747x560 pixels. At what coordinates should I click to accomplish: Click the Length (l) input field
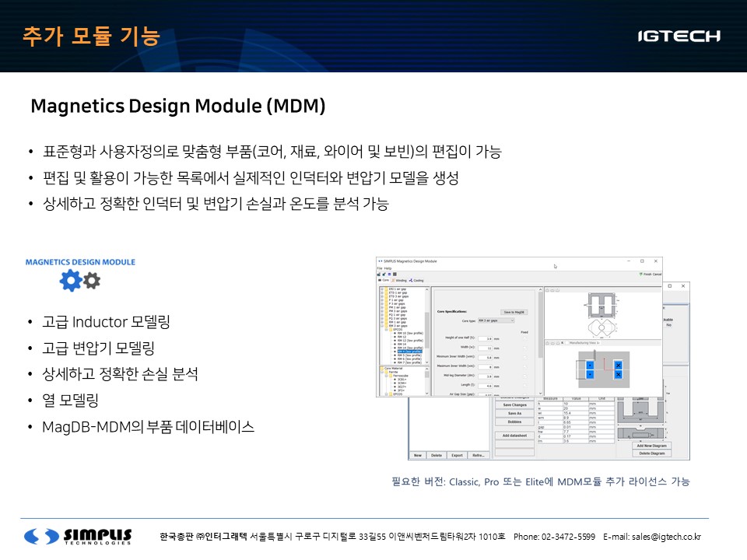click(485, 386)
